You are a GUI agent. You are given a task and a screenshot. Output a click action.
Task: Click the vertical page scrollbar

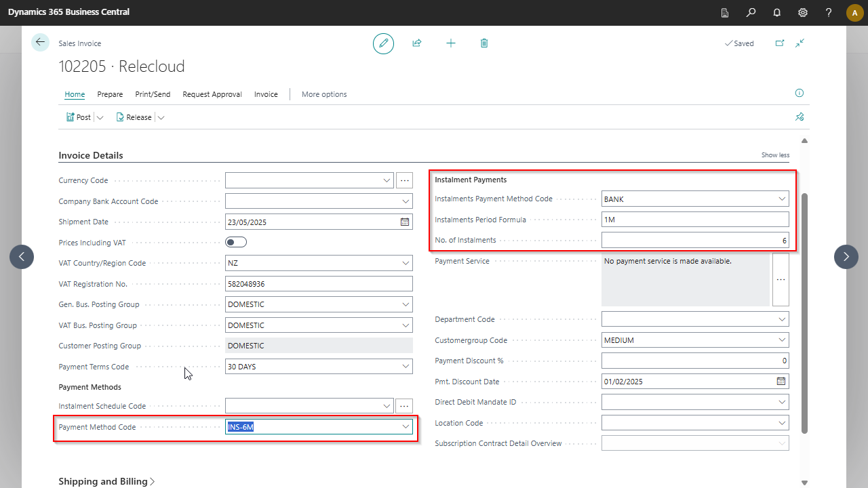pyautogui.click(x=805, y=313)
